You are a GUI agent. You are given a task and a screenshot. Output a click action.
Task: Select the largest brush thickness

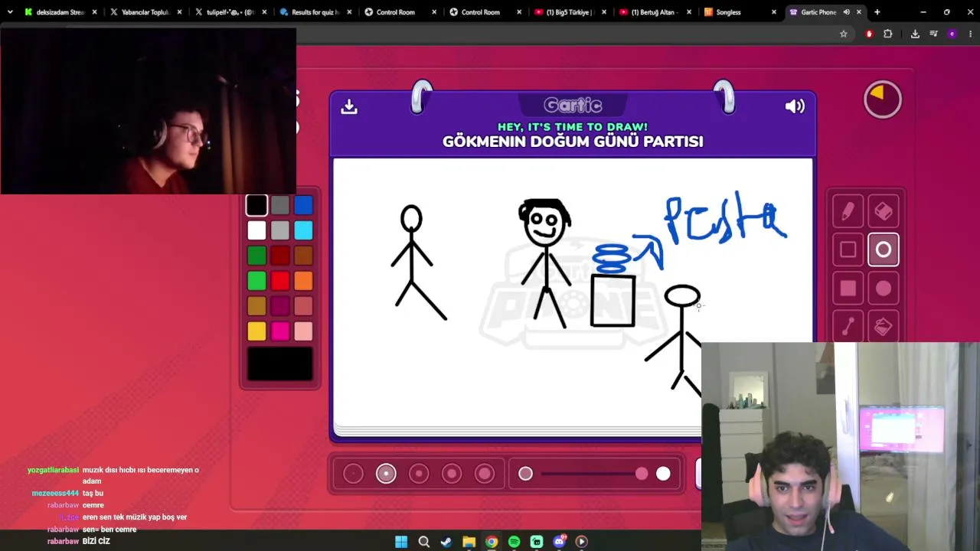485,474
